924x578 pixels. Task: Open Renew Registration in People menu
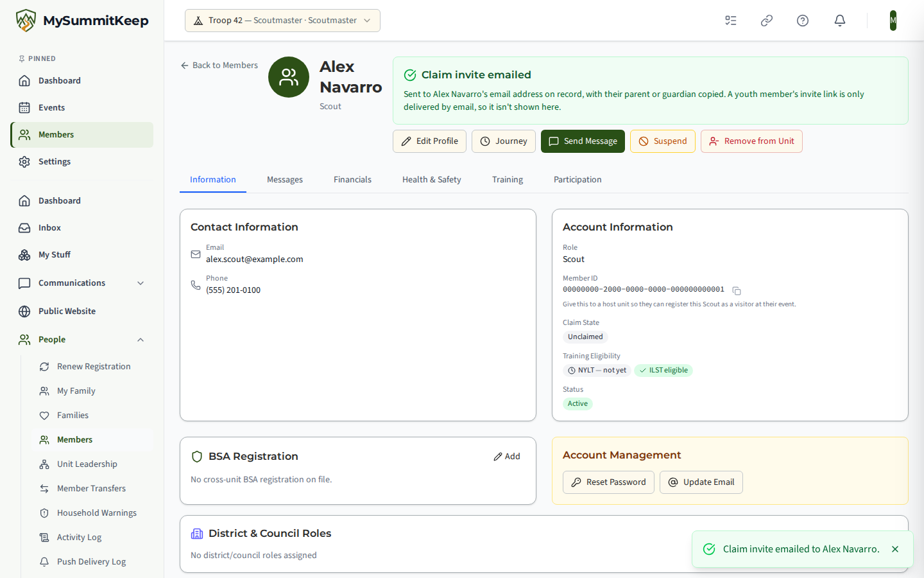click(x=93, y=367)
